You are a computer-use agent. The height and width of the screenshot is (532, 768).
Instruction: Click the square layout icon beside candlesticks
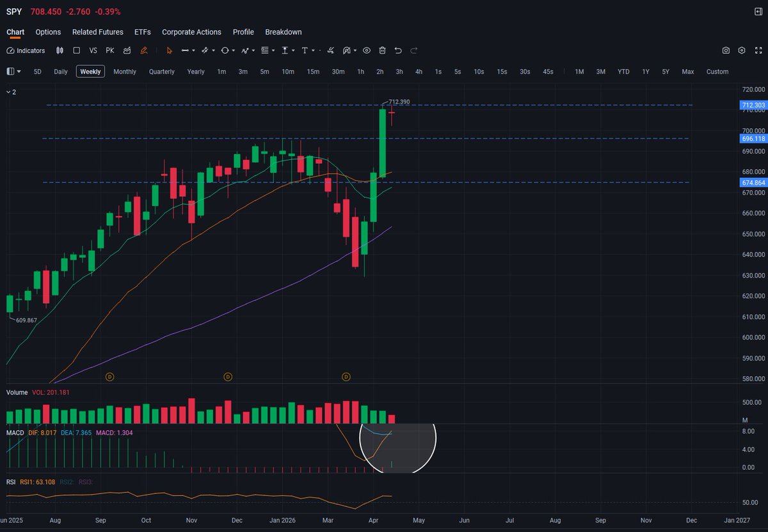tap(76, 51)
